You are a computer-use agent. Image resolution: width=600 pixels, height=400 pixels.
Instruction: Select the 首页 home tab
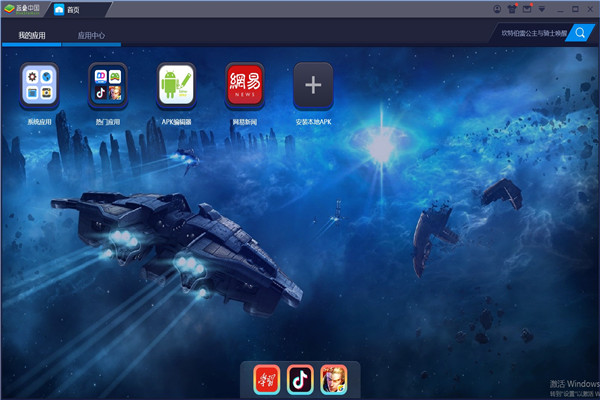[x=77, y=10]
